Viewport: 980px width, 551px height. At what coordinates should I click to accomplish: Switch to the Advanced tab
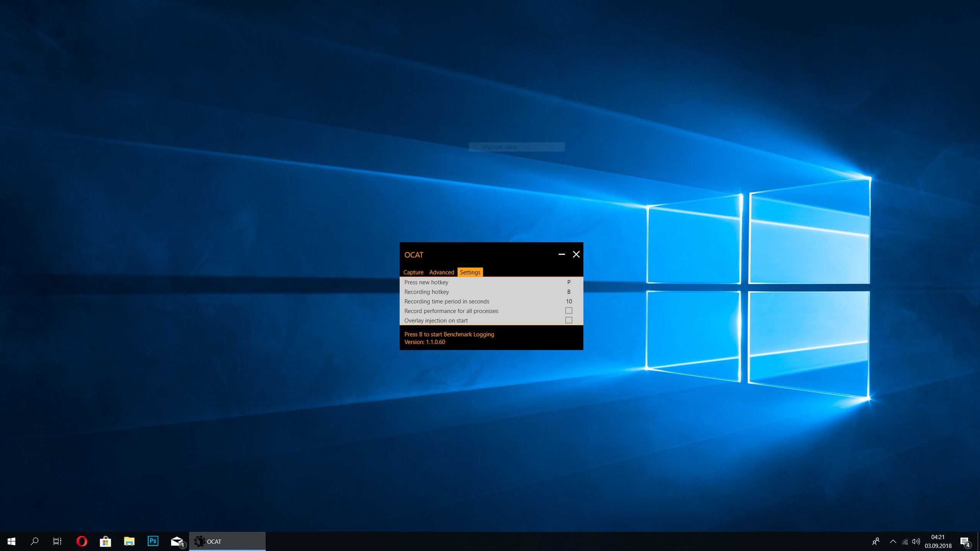pos(441,272)
